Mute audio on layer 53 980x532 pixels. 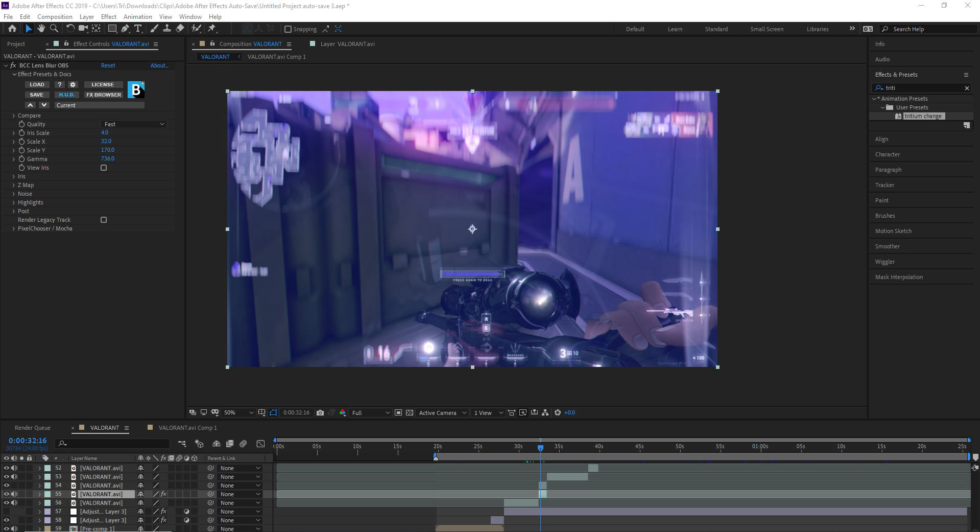pos(14,477)
